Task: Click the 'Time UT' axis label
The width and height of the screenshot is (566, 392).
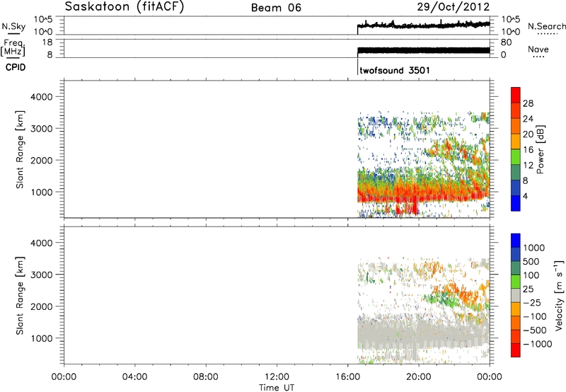Action: click(277, 388)
